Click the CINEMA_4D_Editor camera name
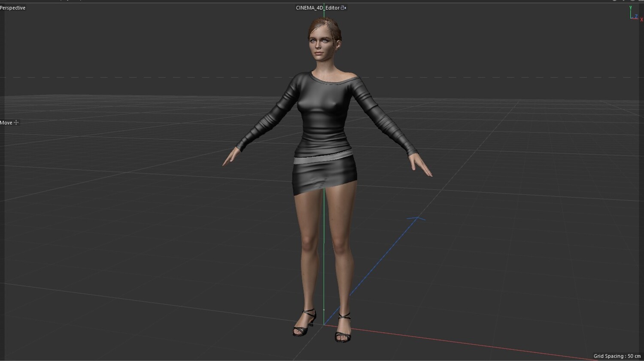 [x=318, y=8]
